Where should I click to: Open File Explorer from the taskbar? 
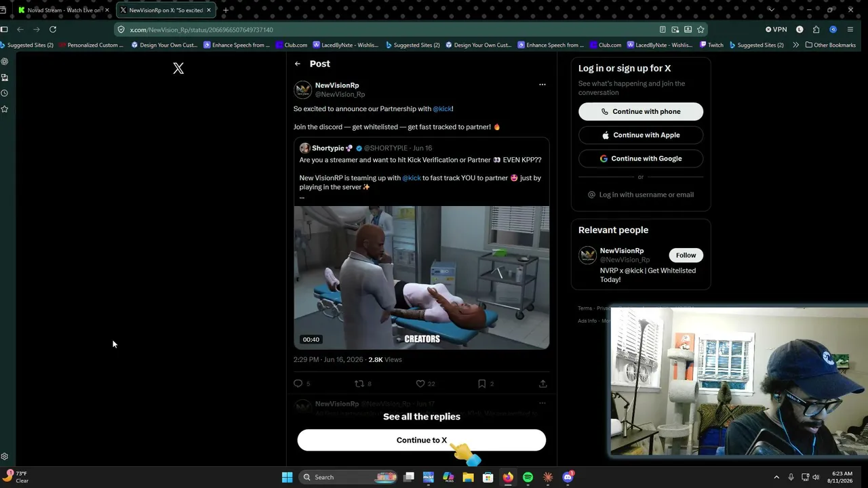pos(468,477)
